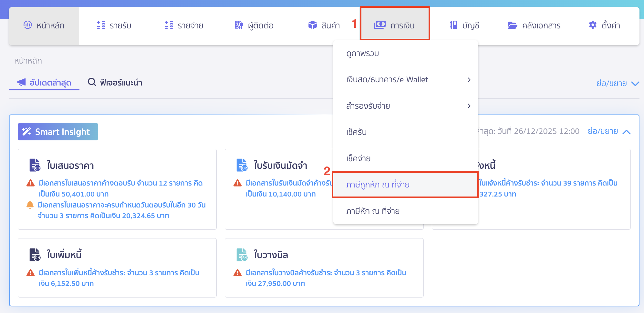
Task: Click the บัญชี accounting book icon
Action: 453,25
